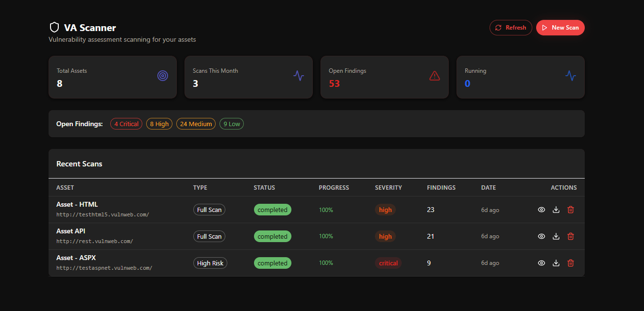Click the findings count 21
Viewport: 644px width, 311px height.
pyautogui.click(x=431, y=236)
